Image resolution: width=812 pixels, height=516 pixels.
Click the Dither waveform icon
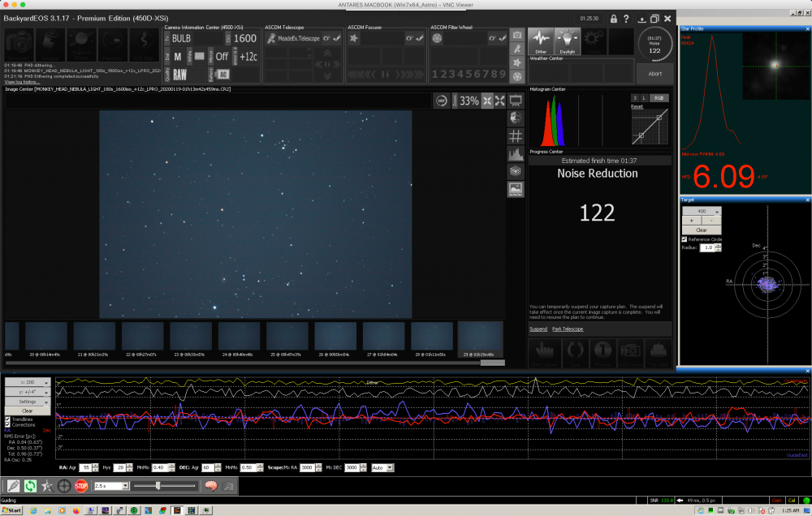point(542,40)
